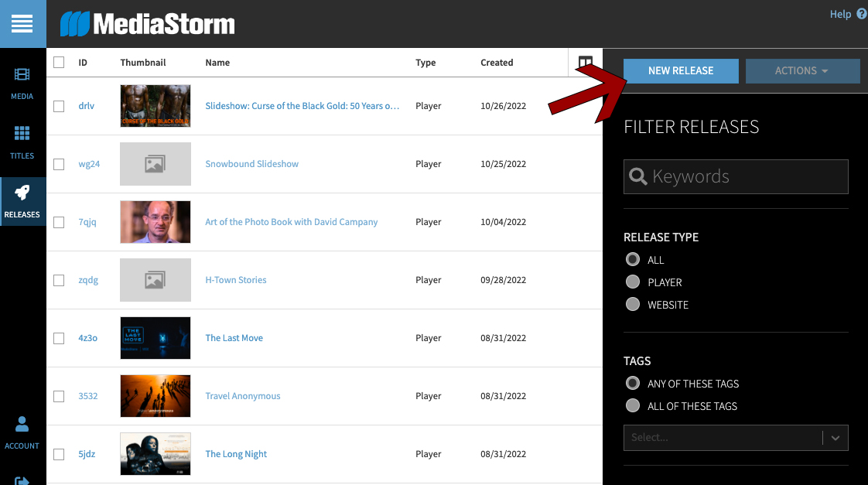
Task: Tick the select-all checkbox in header
Action: point(59,63)
